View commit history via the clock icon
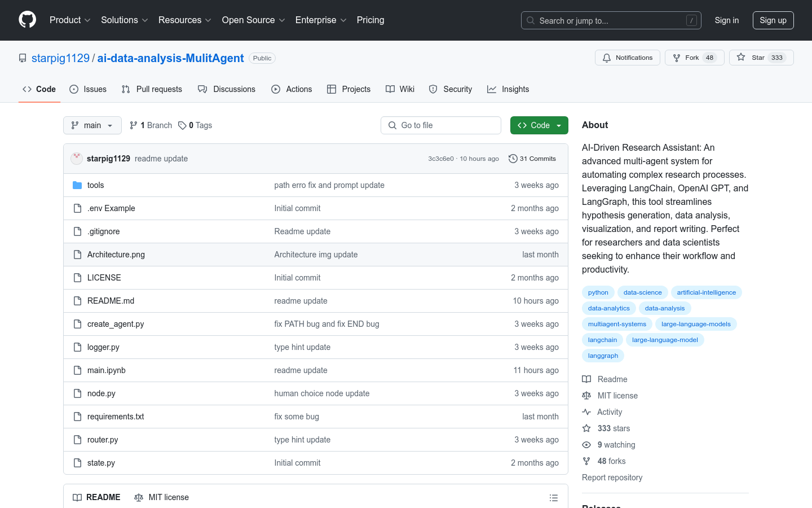 [x=513, y=159]
